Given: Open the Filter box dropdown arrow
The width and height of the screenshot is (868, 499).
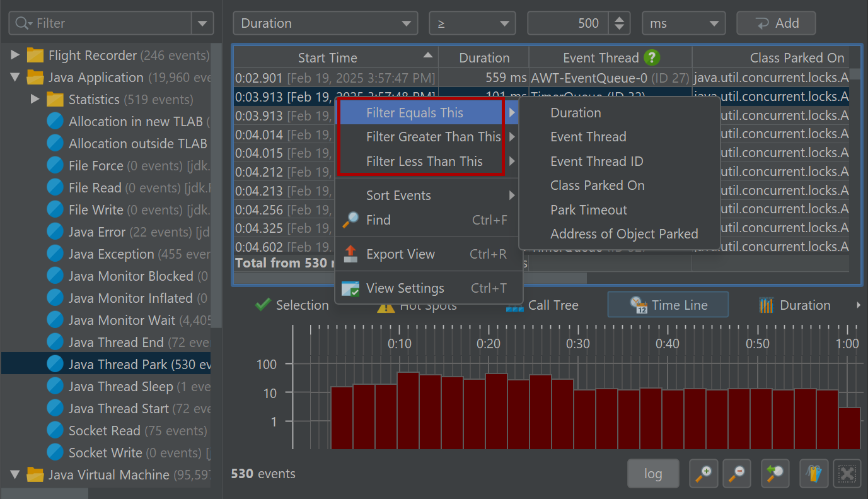Looking at the screenshot, I should click(x=202, y=23).
